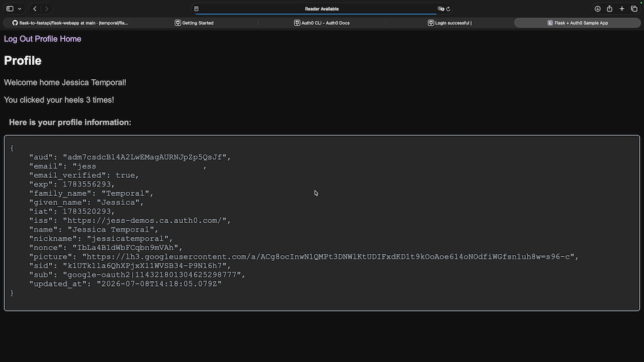This screenshot has width=644, height=362.
Task: Click 'Welcome home Jessica Temporal!' text
Action: pyautogui.click(x=65, y=82)
